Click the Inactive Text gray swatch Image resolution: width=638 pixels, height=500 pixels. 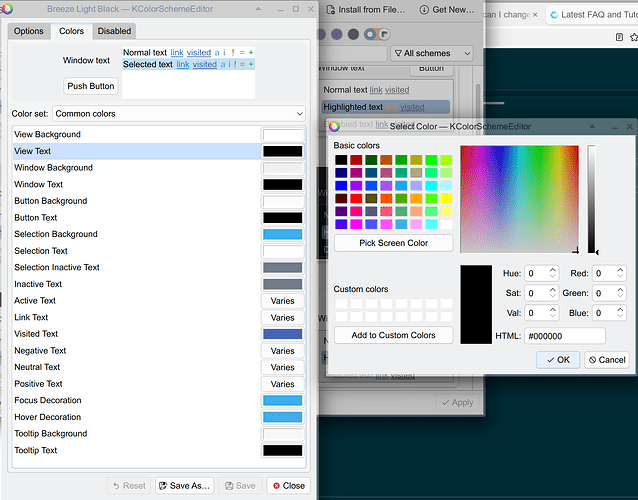tap(282, 284)
